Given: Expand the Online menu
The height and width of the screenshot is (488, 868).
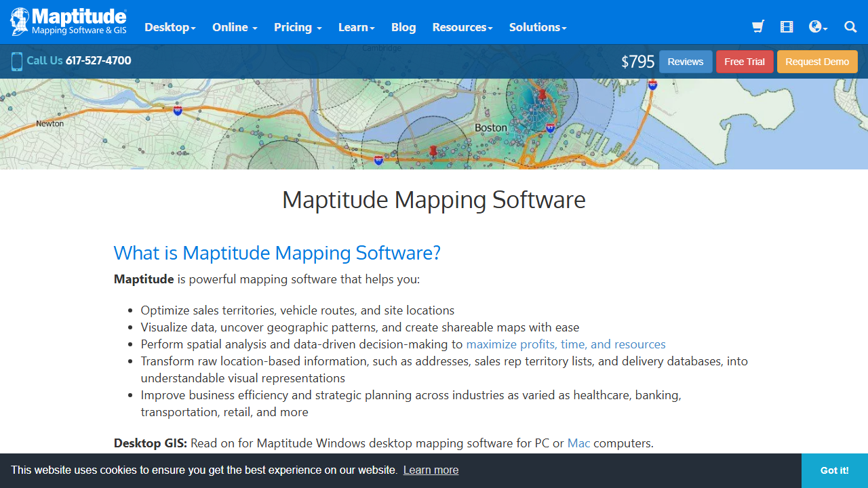Looking at the screenshot, I should (235, 27).
